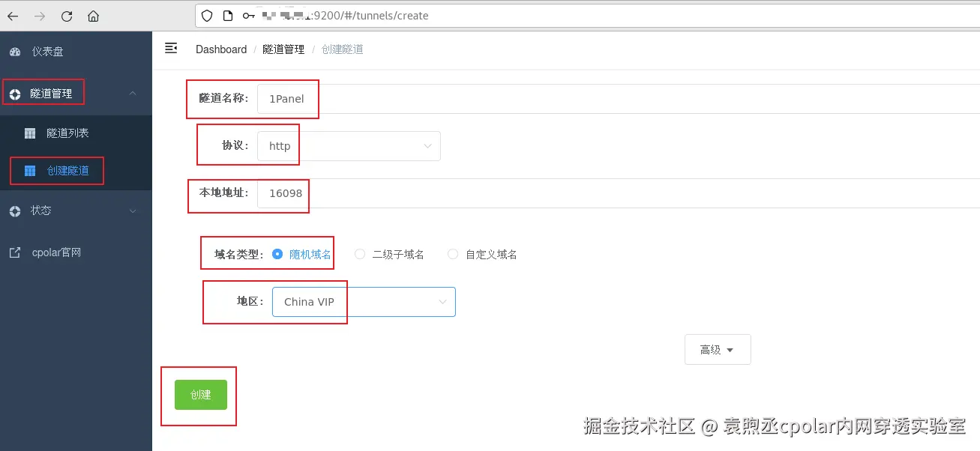The width and height of the screenshot is (980, 451).
Task: Open the cpolar官网 link in the sidebar
Action: (x=76, y=253)
